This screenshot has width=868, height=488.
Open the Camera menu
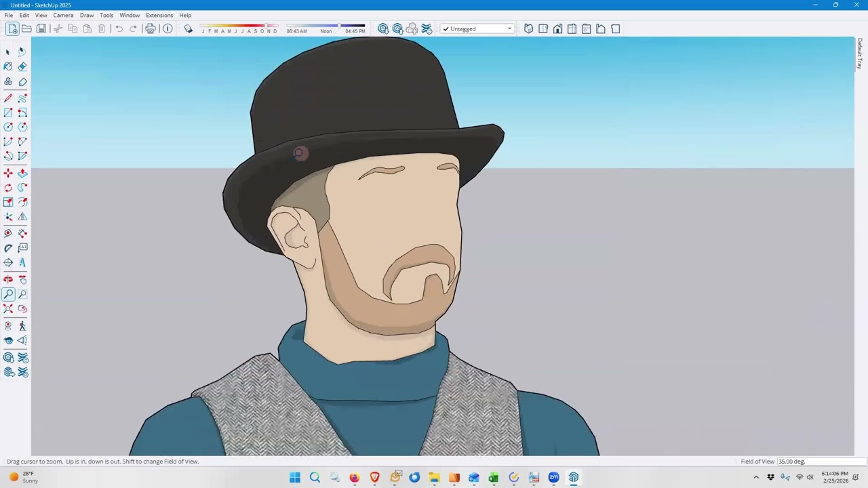63,15
